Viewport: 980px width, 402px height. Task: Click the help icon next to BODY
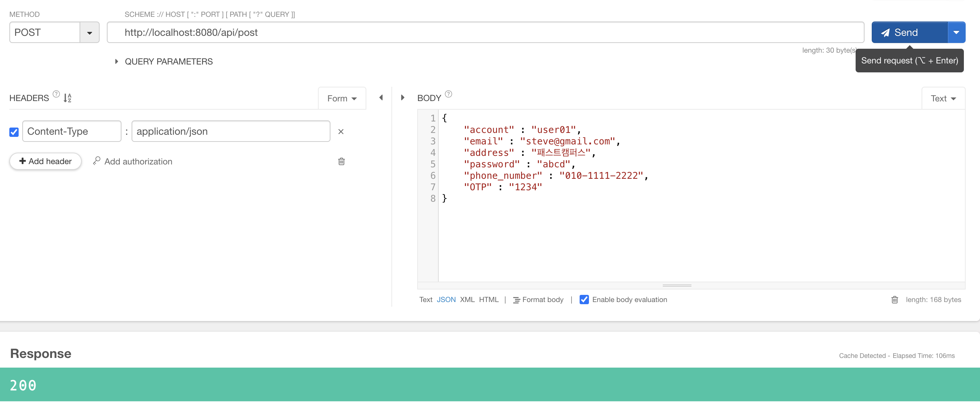448,94
